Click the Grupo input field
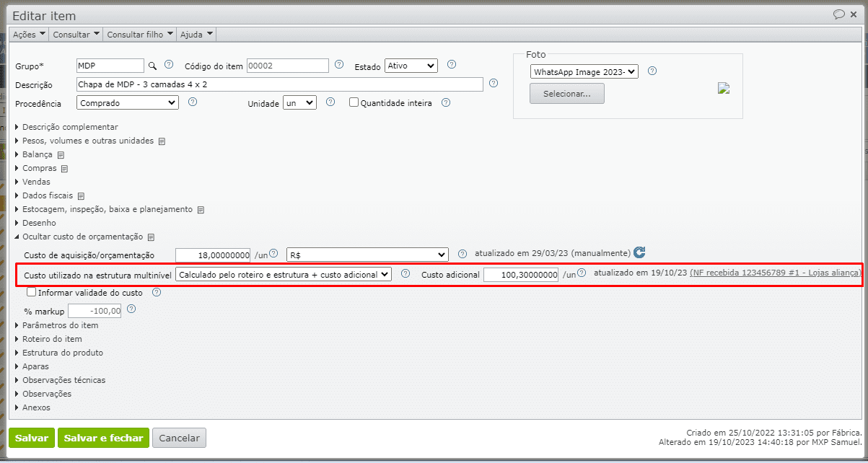This screenshot has width=868, height=463. click(x=110, y=66)
